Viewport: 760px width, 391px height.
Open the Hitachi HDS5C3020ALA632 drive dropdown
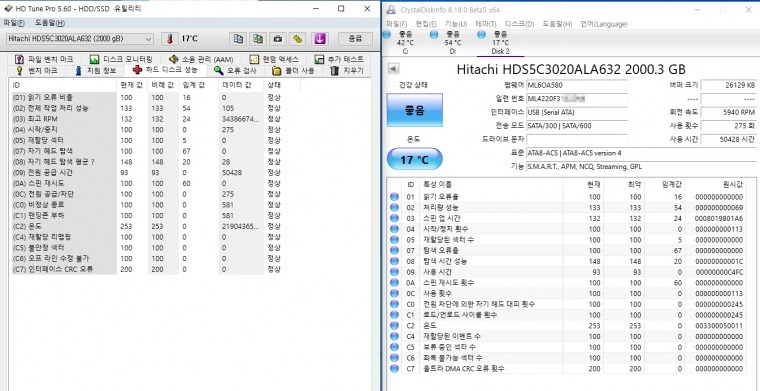tap(80, 39)
